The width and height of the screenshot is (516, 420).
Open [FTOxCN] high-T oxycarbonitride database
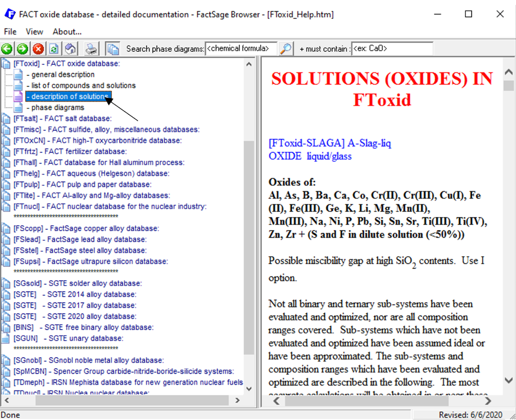[x=98, y=141]
